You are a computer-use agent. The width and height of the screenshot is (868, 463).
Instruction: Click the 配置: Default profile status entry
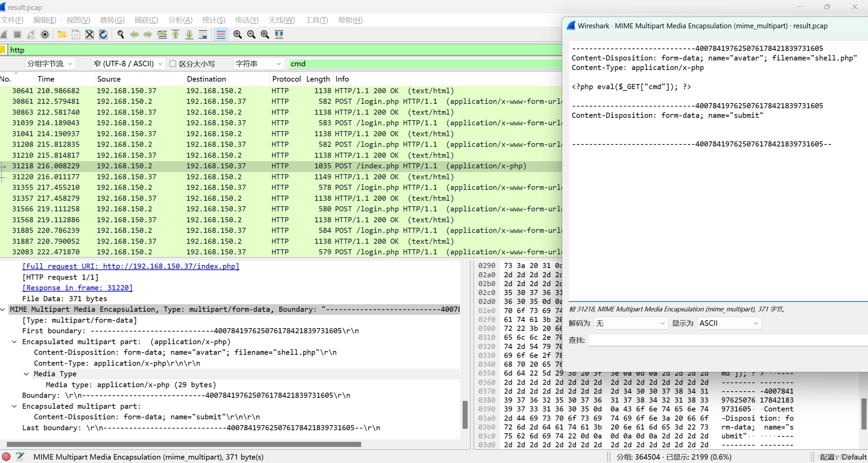click(x=843, y=457)
